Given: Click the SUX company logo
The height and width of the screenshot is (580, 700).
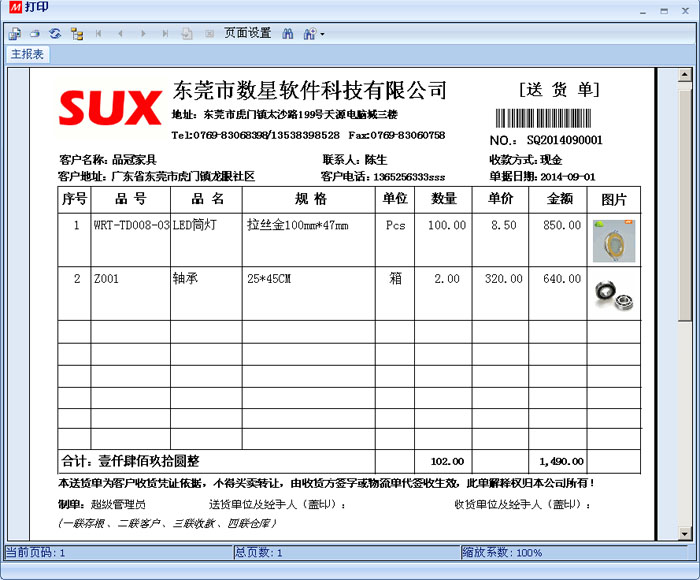Looking at the screenshot, I should click(110, 108).
